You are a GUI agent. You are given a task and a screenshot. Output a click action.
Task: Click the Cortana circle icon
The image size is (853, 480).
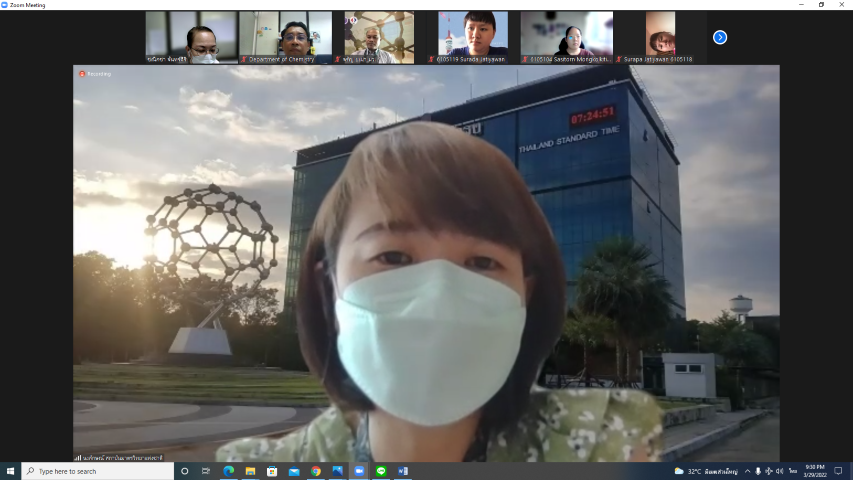click(x=184, y=471)
